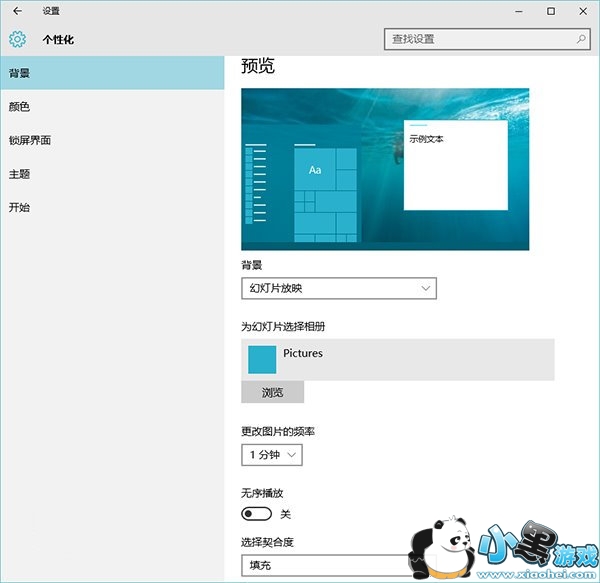Click the 个性化 heading text
Viewport: 600px width, 583px height.
[58, 39]
